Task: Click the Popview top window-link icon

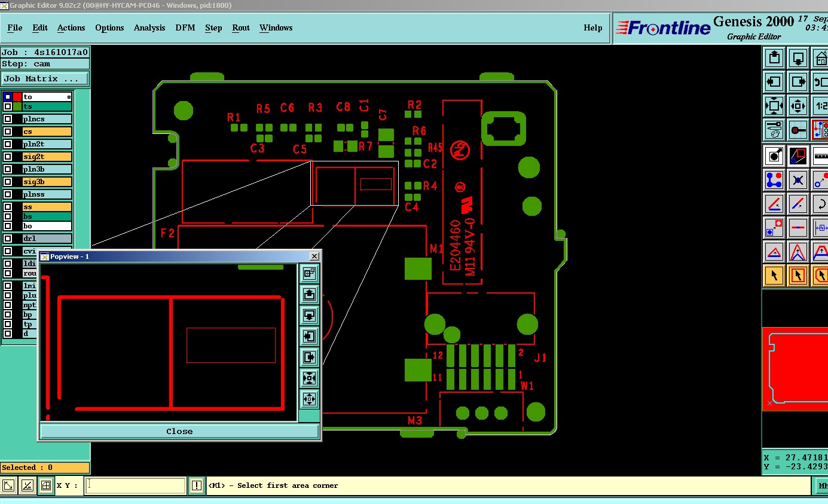Action: tap(309, 274)
